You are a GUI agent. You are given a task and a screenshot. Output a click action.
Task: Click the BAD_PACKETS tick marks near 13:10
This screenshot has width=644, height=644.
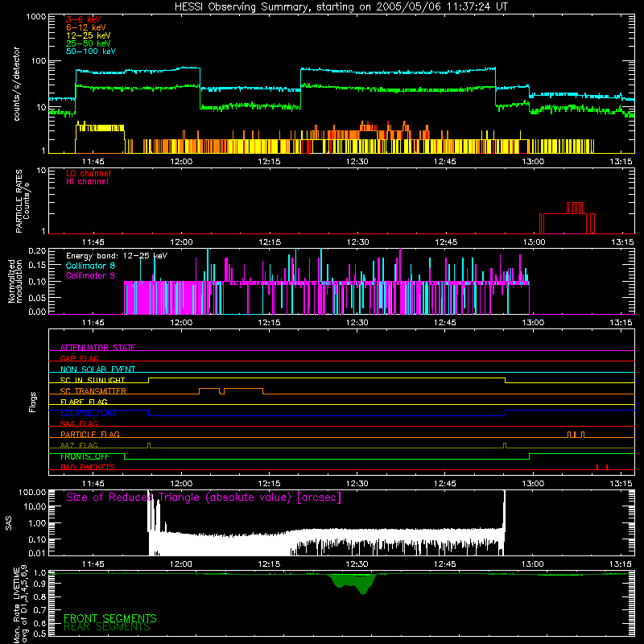coord(601,467)
